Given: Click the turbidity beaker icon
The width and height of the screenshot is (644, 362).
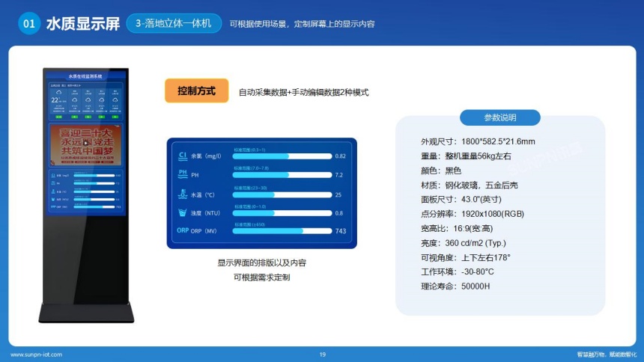Looking at the screenshot, I should (x=183, y=212).
